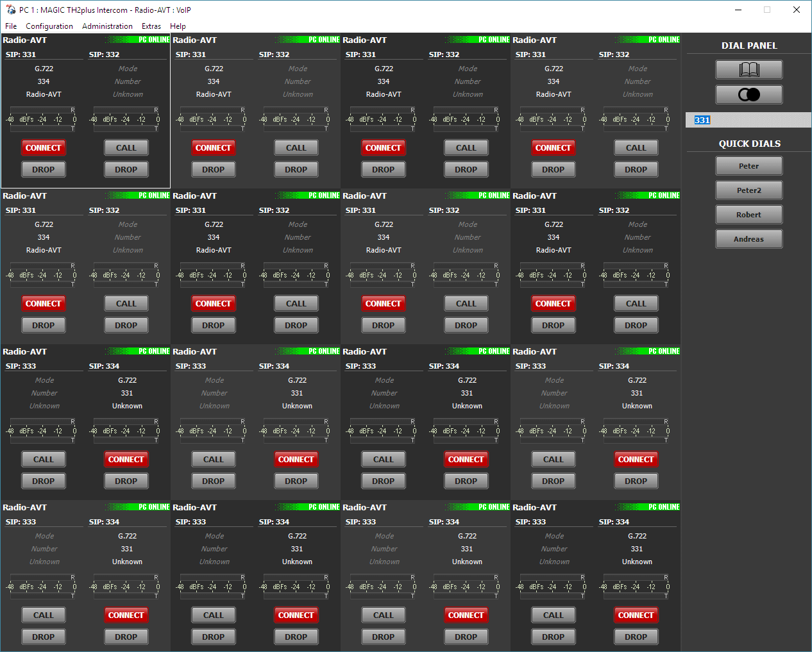Viewport: 812px width, 652px height.
Task: Open the File menu
Action: (x=10, y=26)
